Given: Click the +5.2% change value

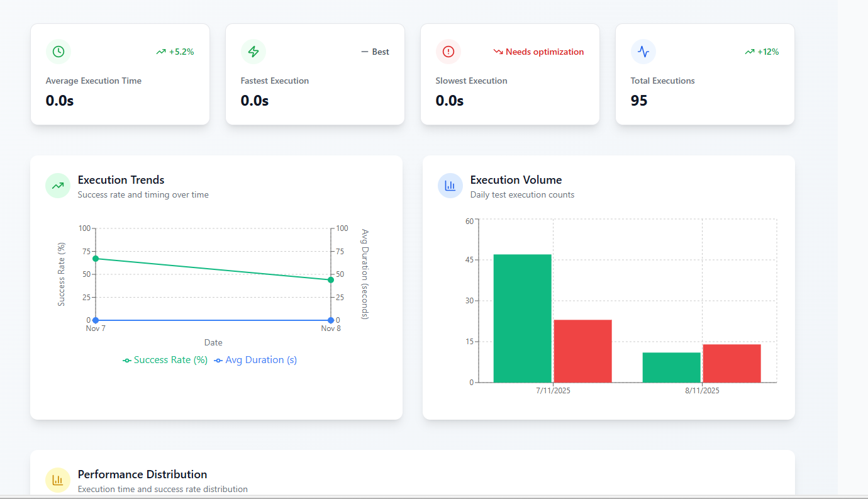Looking at the screenshot, I should (x=182, y=52).
